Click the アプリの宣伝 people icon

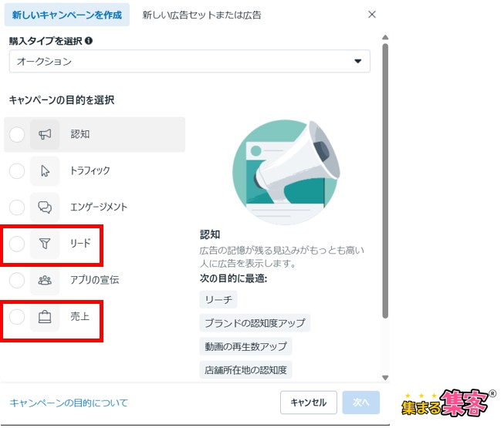pos(45,280)
